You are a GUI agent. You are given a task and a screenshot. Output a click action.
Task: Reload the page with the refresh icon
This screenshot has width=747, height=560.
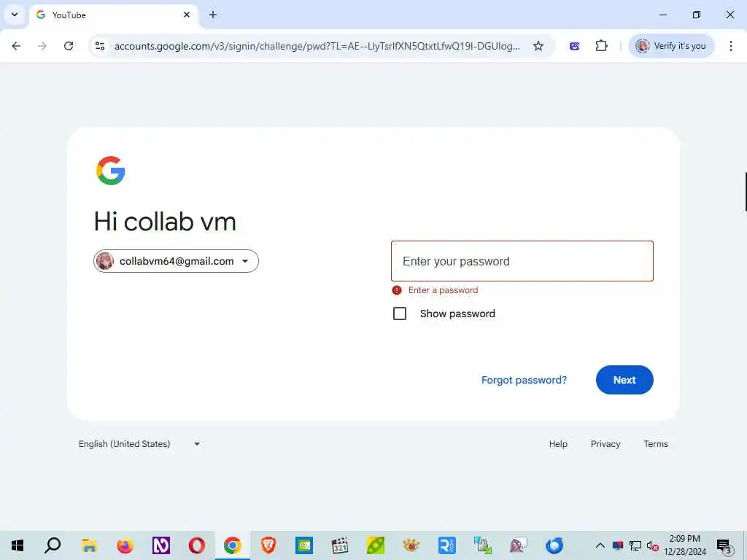click(69, 46)
